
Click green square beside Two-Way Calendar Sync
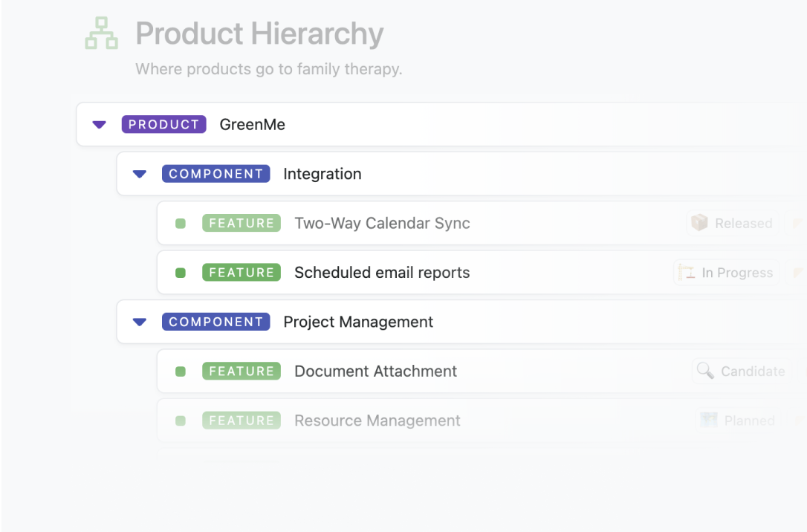pyautogui.click(x=181, y=224)
